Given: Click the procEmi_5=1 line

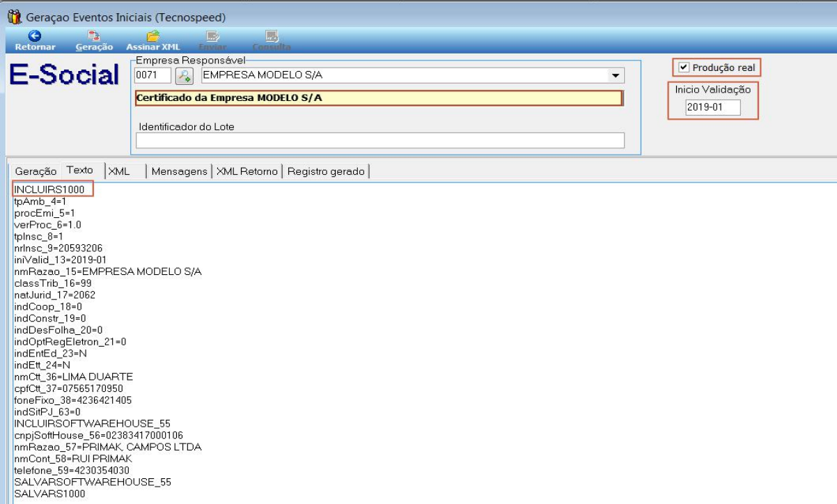Looking at the screenshot, I should [44, 213].
